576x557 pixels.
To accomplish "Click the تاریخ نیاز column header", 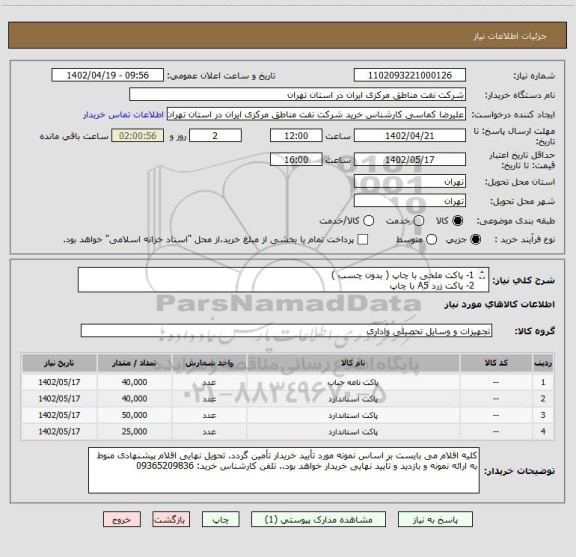I will pyautogui.click(x=59, y=363).
